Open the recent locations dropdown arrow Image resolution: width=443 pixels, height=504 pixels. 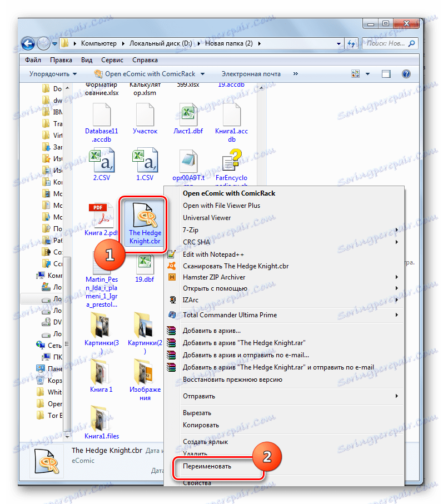tap(54, 44)
